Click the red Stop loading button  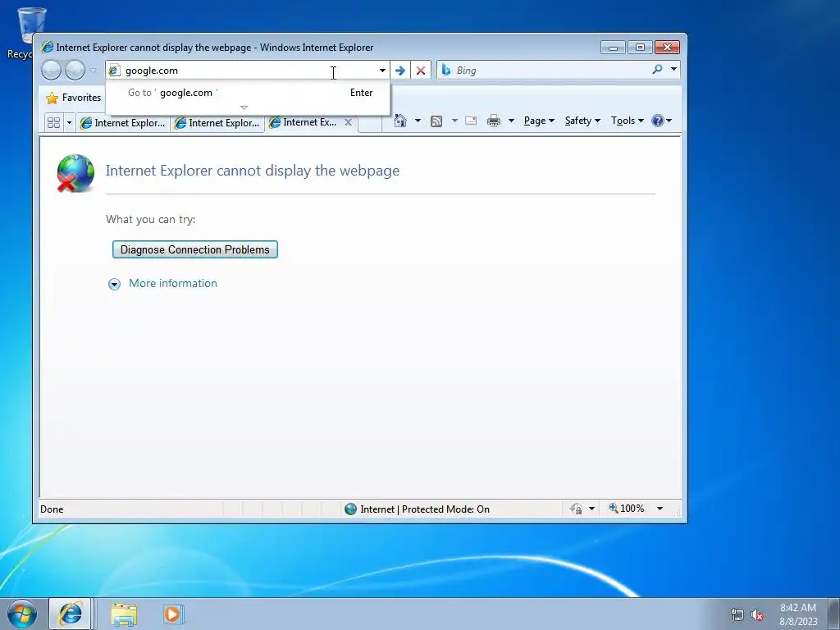click(421, 71)
